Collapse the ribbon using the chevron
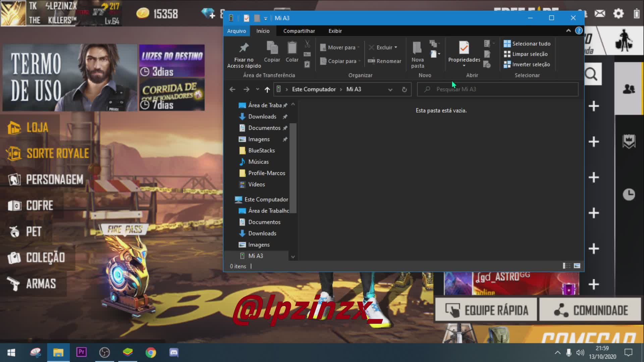Image resolution: width=644 pixels, height=362 pixels. pos(568,31)
